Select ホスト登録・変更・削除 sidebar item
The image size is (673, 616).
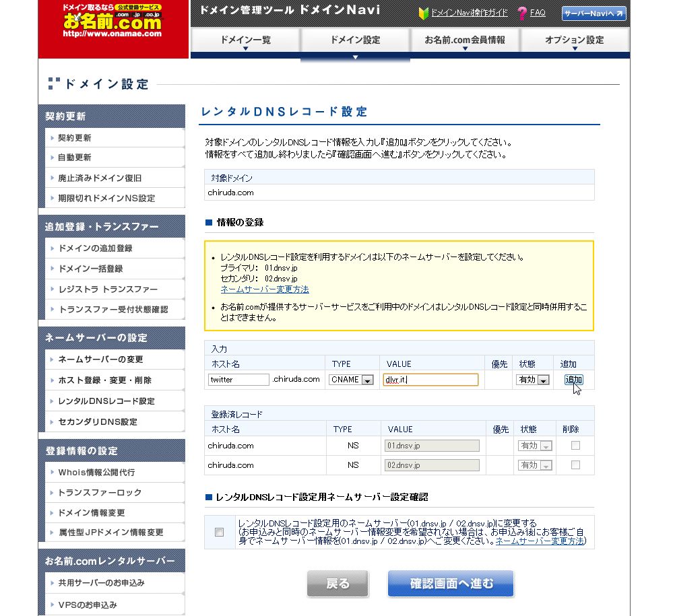pyautogui.click(x=115, y=380)
